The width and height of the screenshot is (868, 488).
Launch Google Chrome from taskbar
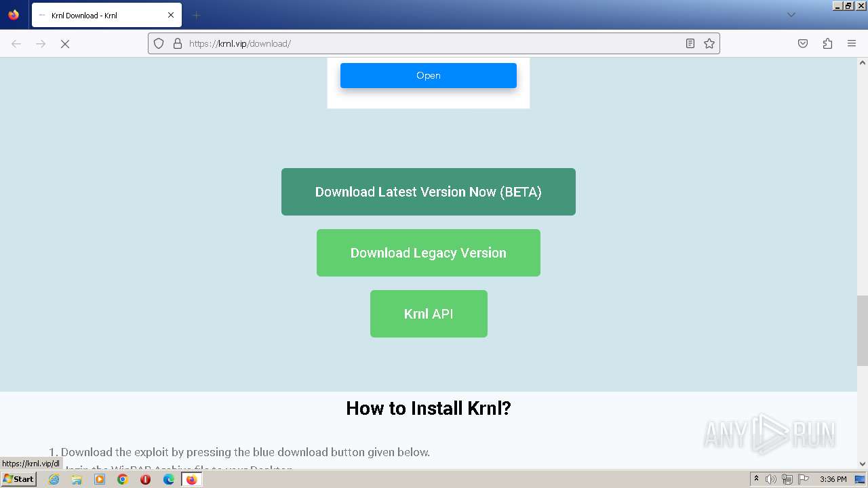pyautogui.click(x=123, y=479)
